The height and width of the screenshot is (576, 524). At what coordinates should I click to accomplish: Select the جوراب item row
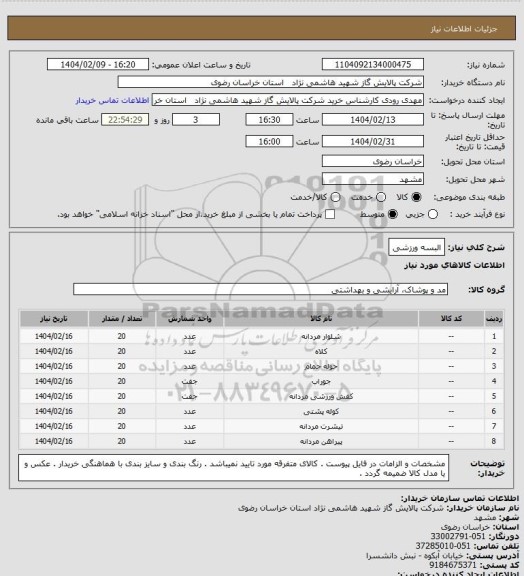262,381
